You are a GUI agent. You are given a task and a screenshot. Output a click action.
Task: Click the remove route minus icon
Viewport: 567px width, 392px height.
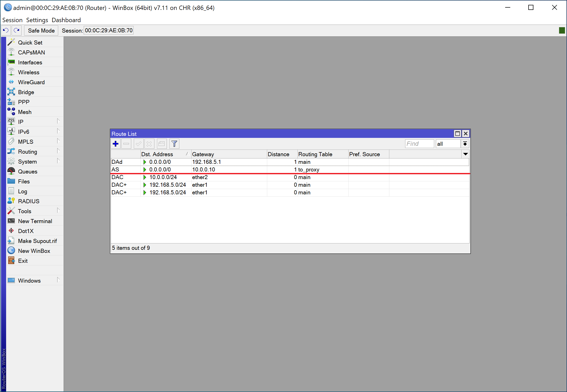[127, 143]
